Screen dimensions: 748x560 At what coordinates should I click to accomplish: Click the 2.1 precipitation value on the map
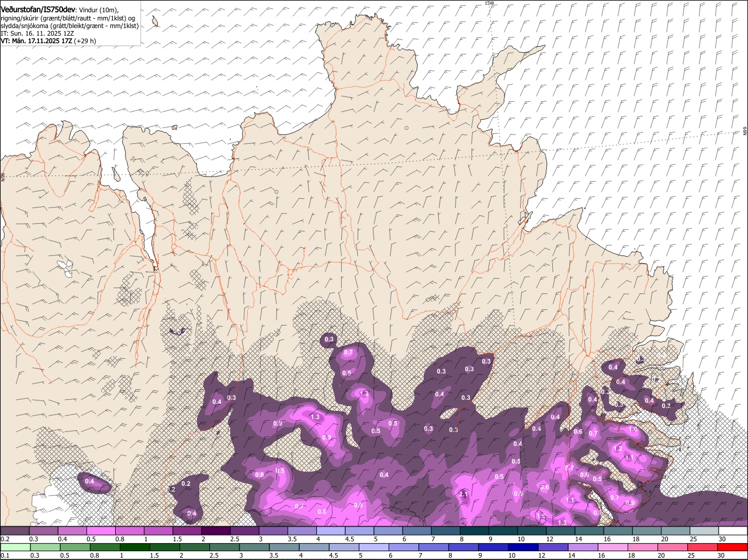(x=464, y=495)
